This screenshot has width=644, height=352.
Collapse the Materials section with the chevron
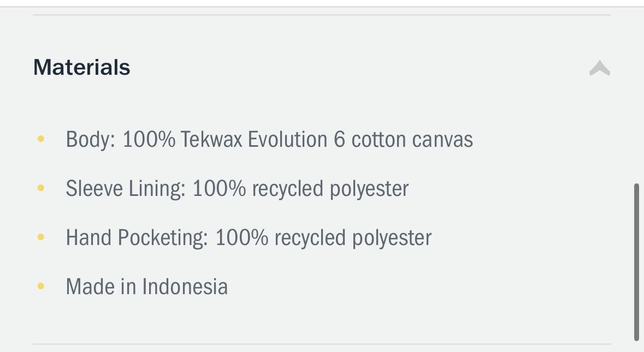pos(600,68)
